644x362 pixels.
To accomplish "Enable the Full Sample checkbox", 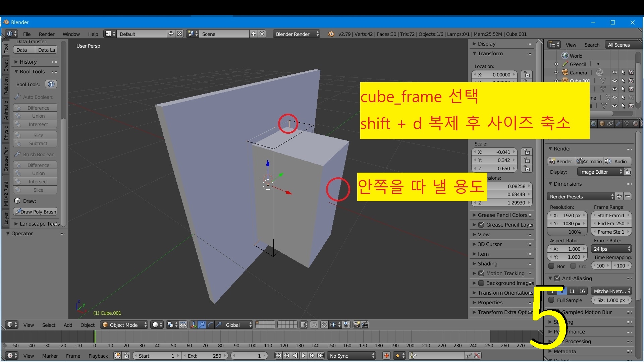I will coord(551,300).
